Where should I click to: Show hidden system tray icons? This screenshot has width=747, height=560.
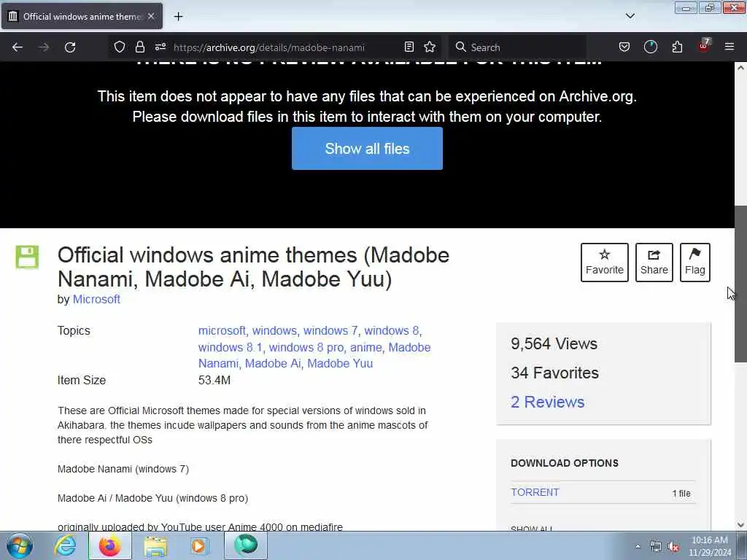(x=638, y=547)
